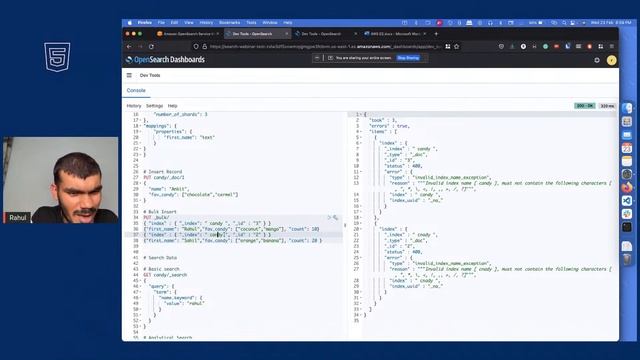Click the '# Basic search' comment line

pyautogui.click(x=161, y=269)
